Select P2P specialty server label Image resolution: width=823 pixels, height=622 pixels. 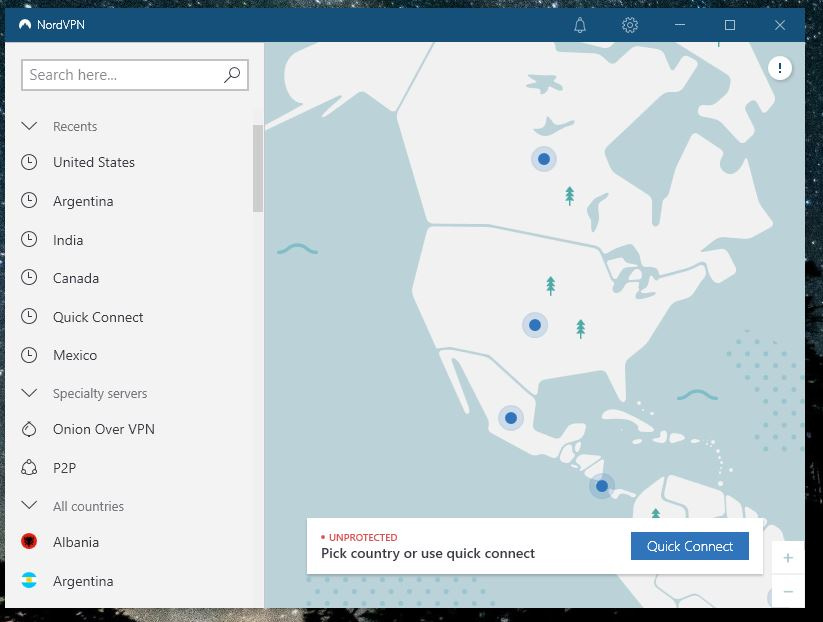pyautogui.click(x=65, y=468)
